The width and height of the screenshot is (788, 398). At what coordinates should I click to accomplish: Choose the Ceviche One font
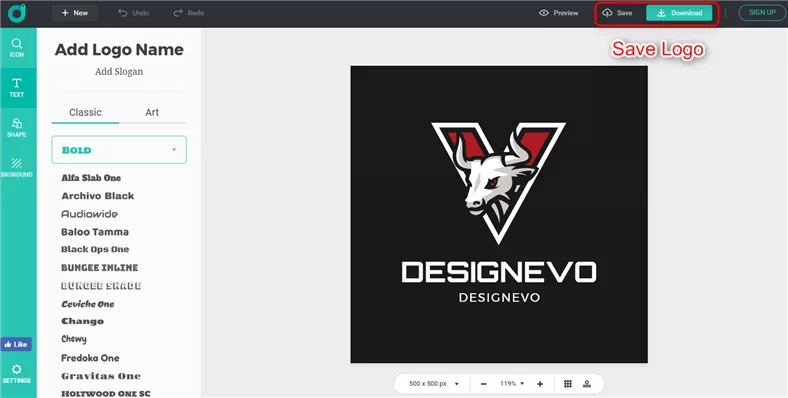(88, 304)
